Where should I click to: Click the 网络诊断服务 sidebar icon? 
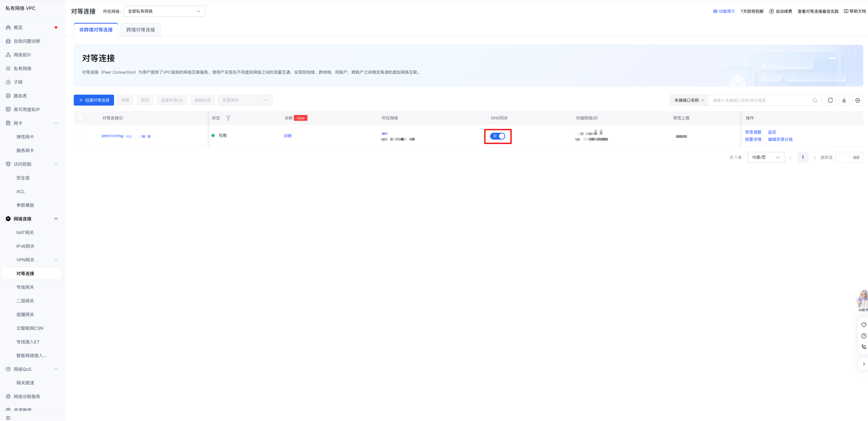[8, 396]
